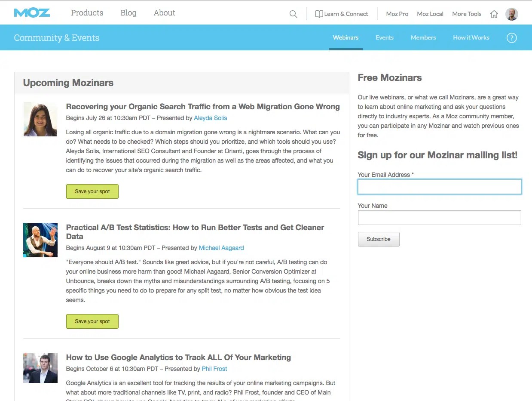Visit Michael Aagaard presenter link
Screen dimensions: 532x401
point(221,248)
